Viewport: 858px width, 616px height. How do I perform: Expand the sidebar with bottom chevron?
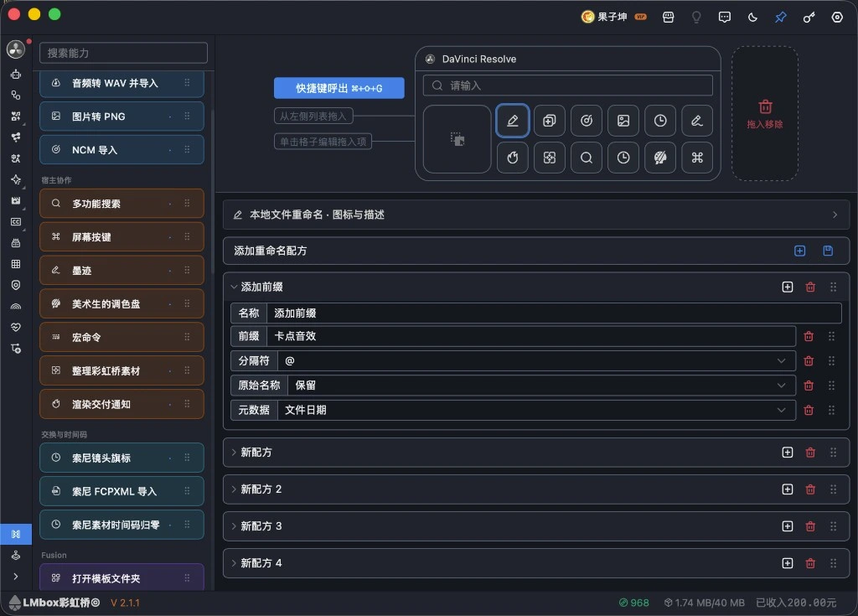pos(16,576)
